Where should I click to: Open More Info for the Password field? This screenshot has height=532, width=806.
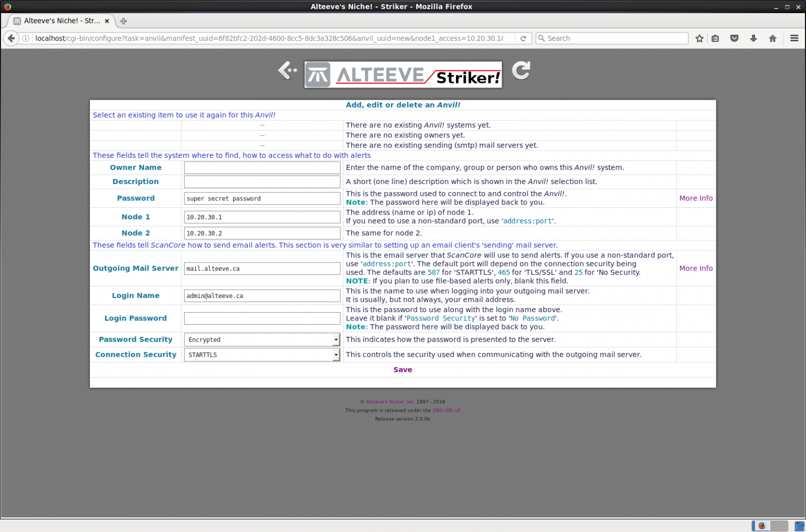(x=696, y=198)
